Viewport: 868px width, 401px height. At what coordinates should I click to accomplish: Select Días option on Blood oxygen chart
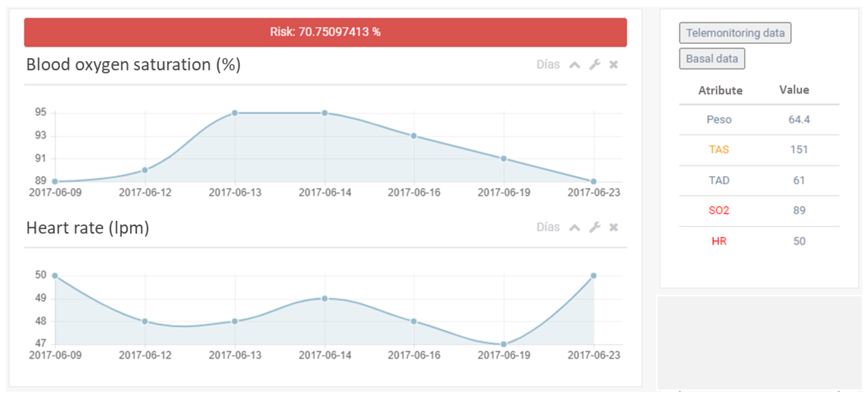(x=548, y=65)
